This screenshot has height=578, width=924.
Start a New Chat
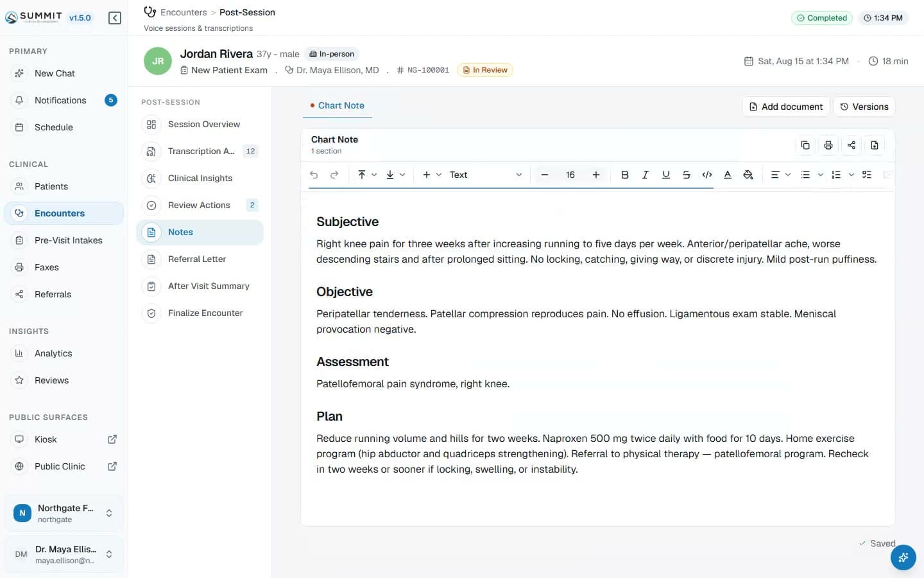coord(64,73)
